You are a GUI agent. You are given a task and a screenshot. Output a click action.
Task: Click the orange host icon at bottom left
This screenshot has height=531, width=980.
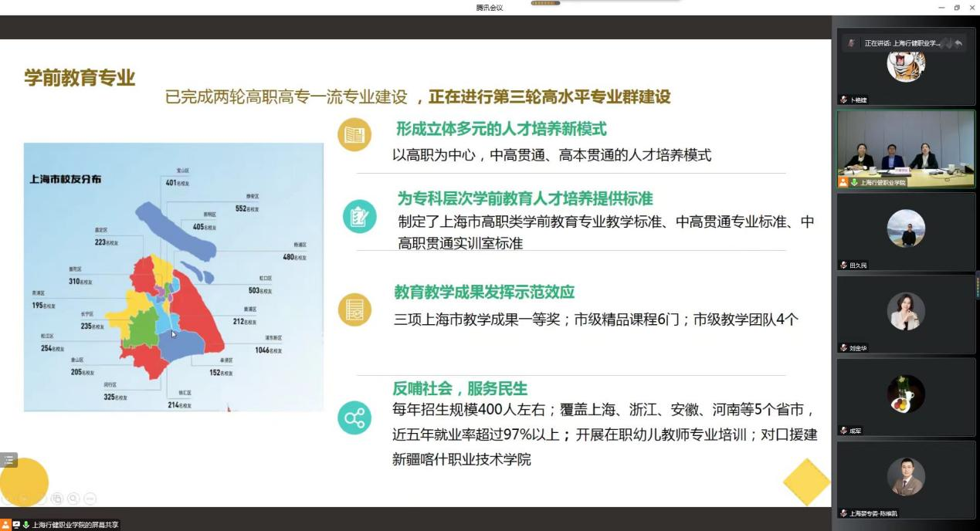6,525
